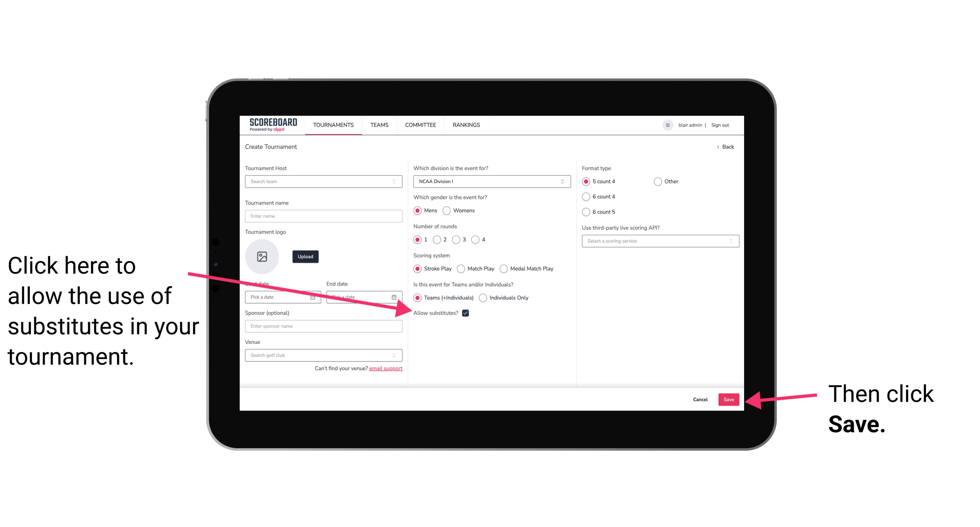The image size is (980, 527).
Task: Click the tournament upload logo icon
Action: (262, 256)
